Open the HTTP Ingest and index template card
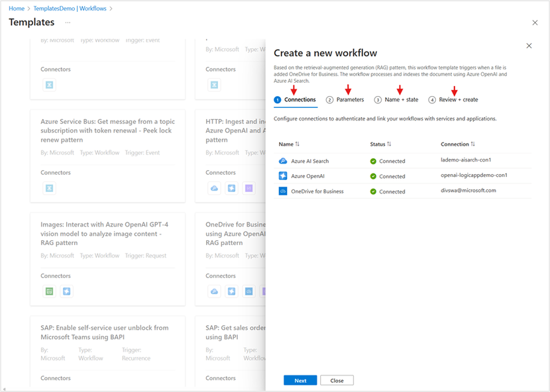Screen dimensions: 550x392 click(x=230, y=156)
